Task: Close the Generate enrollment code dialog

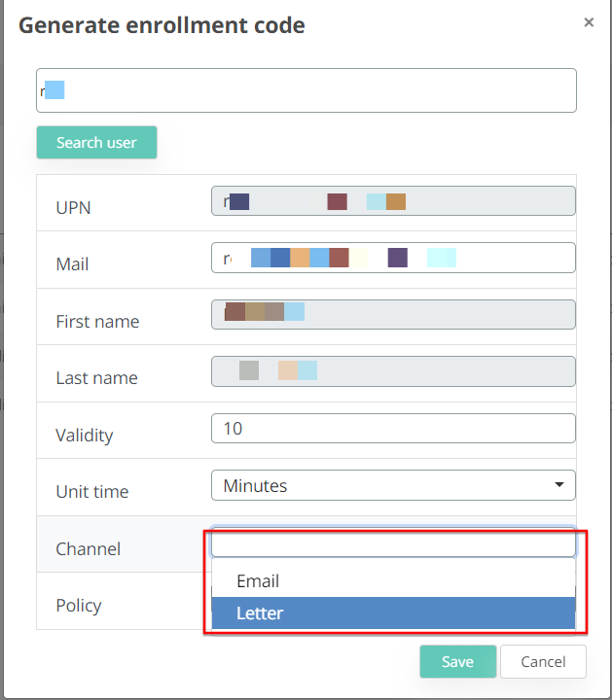Action: click(589, 22)
